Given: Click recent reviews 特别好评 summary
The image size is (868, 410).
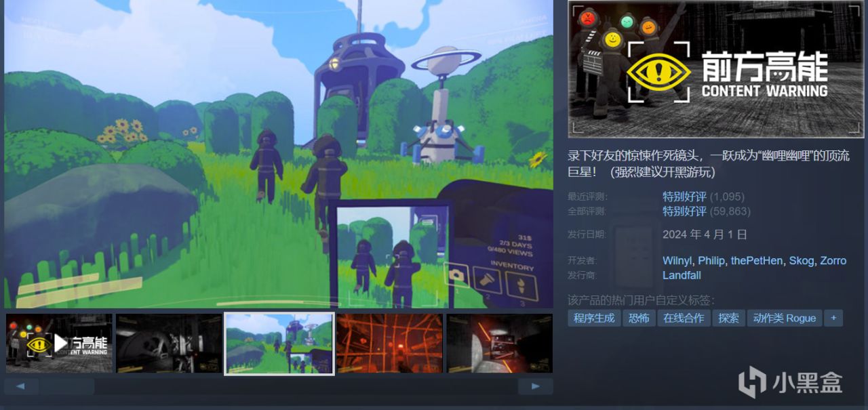Looking at the screenshot, I should [x=684, y=197].
